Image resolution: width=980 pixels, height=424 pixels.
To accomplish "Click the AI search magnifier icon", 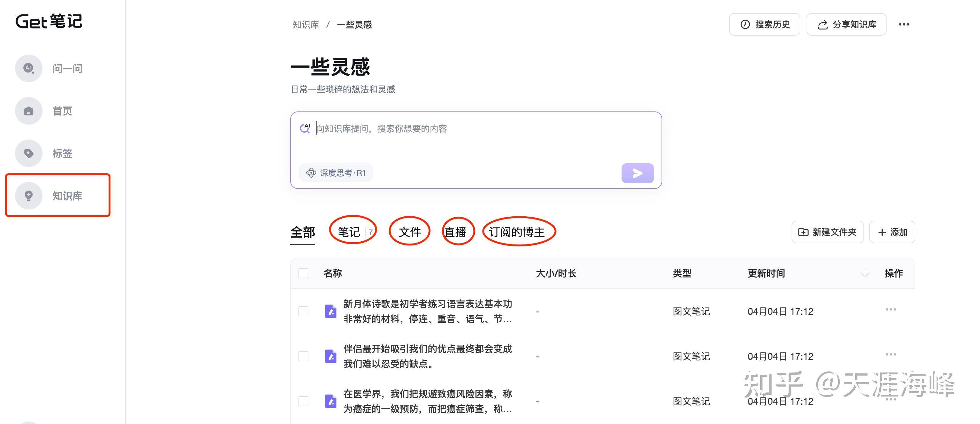I will pos(305,128).
